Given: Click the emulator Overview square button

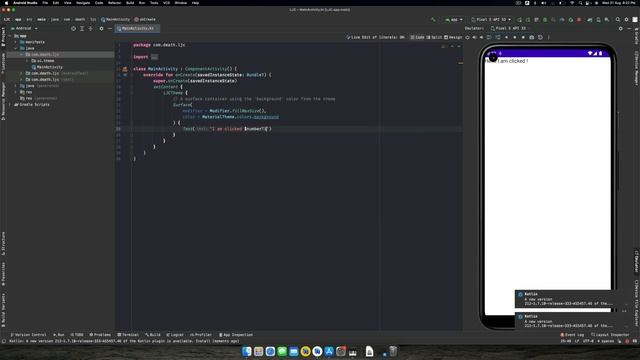Looking at the screenshot, I should [x=523, y=37].
